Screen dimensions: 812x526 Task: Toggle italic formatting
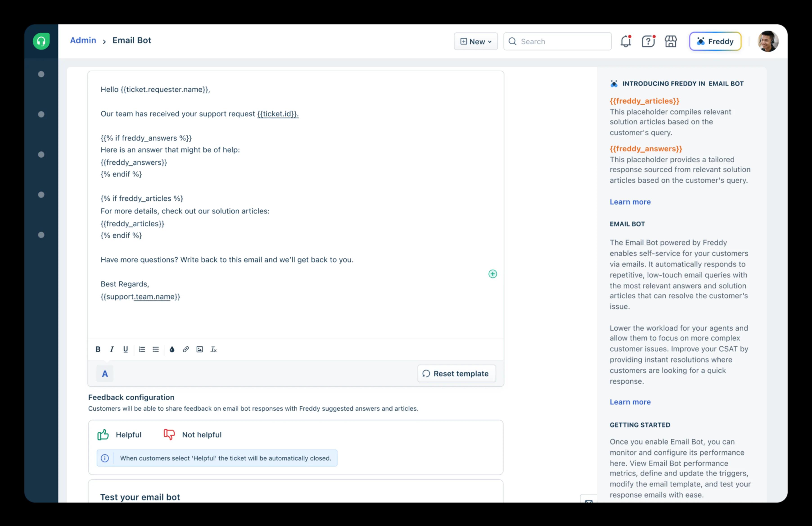tap(112, 349)
